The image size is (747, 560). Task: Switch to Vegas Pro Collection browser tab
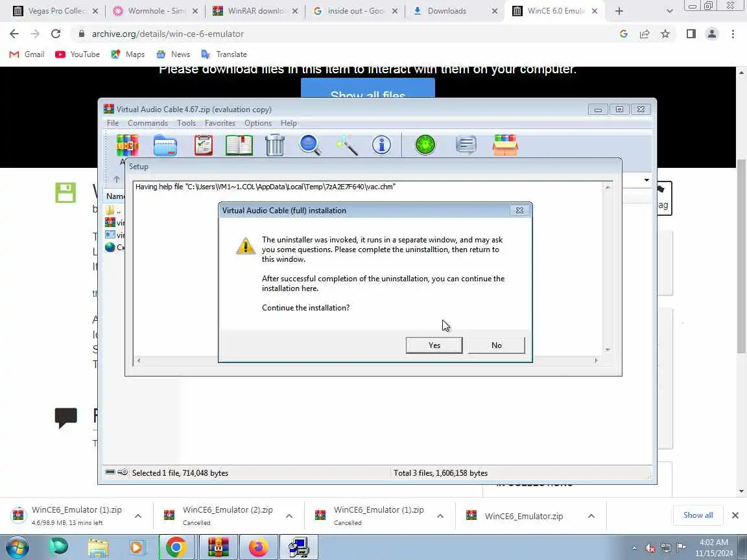(x=54, y=11)
